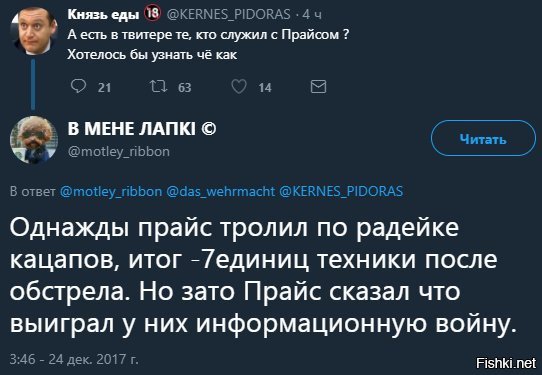Open the dog avatar of motley_ribbon
Image resolution: width=542 pixels, height=375 pixels.
34,139
